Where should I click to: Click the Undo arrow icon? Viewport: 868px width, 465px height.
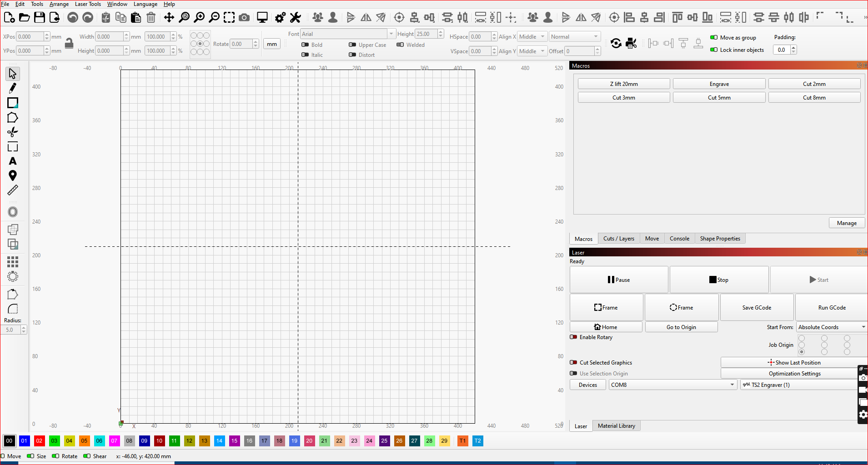tap(73, 18)
